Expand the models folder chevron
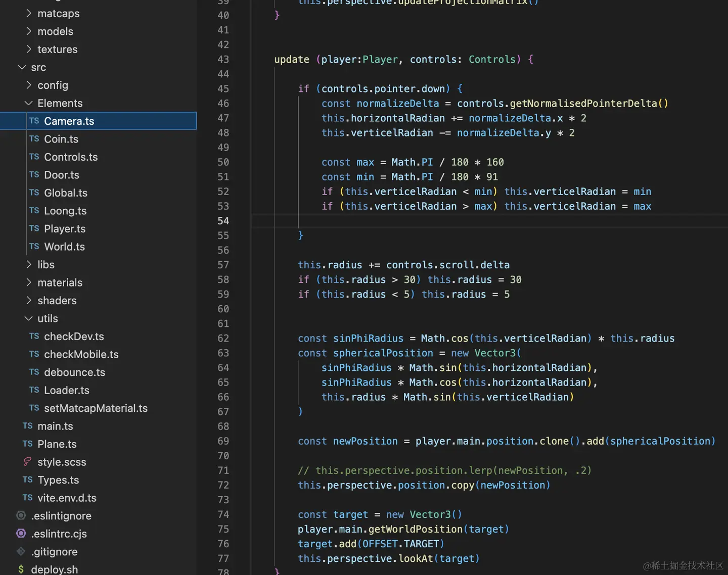This screenshot has height=575, width=728. coord(29,31)
